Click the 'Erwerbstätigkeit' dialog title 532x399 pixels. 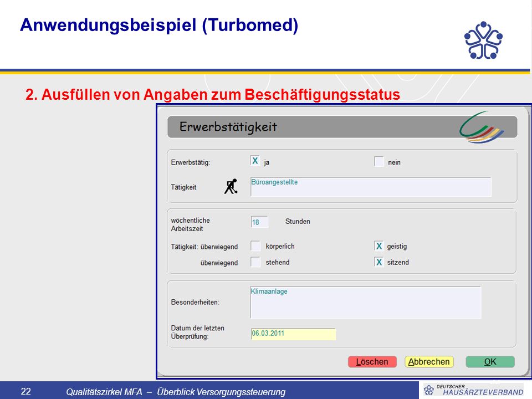228,127
